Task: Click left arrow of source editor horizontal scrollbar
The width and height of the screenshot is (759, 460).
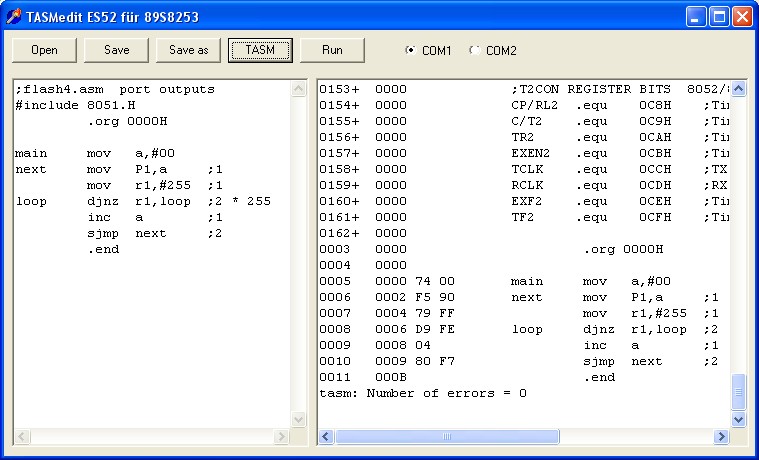Action: [22, 437]
